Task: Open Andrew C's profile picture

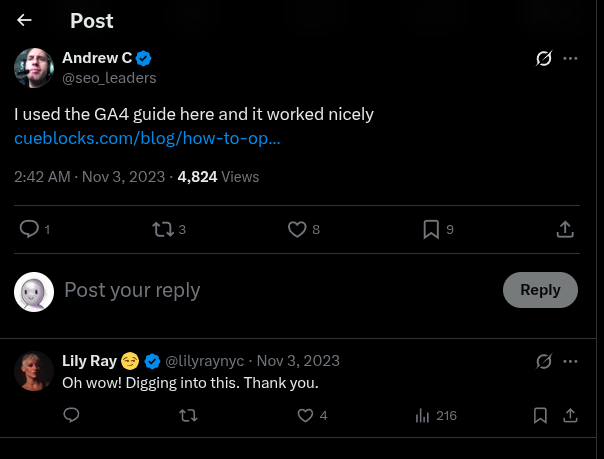Action: pos(34,67)
